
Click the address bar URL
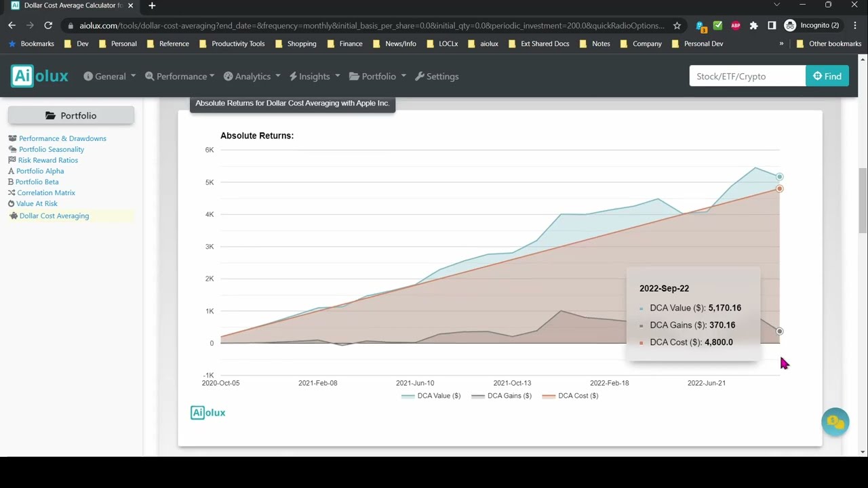pos(372,26)
